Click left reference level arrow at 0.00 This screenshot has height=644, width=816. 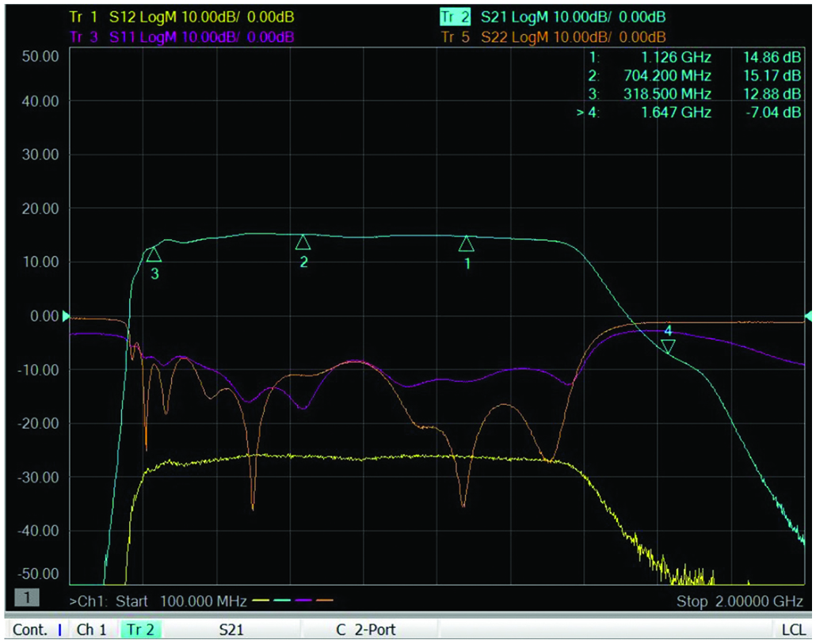[x=67, y=316]
